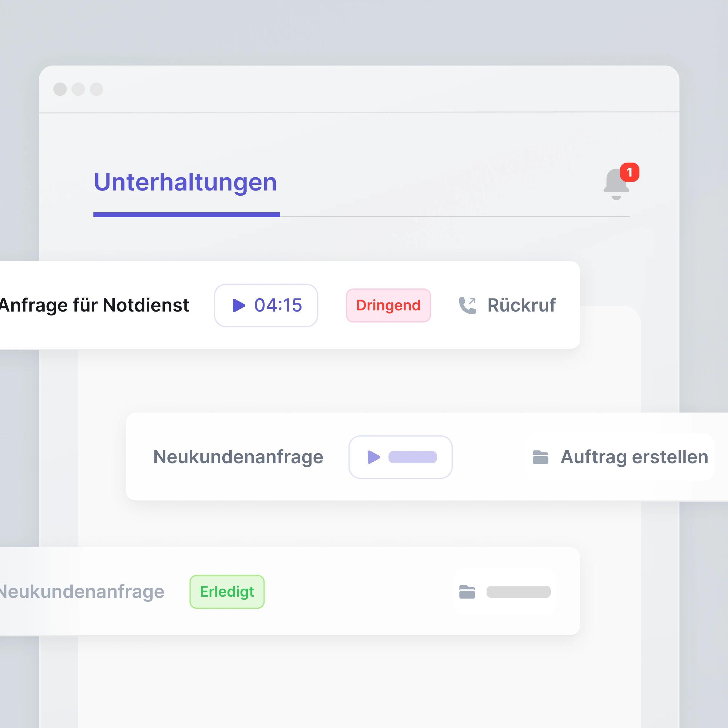Click the folder icon in the Erledigt row

[x=467, y=591]
